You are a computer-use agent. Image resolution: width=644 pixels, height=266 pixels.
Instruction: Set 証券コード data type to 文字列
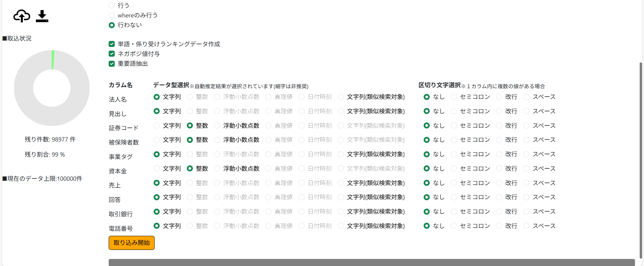[x=157, y=125]
